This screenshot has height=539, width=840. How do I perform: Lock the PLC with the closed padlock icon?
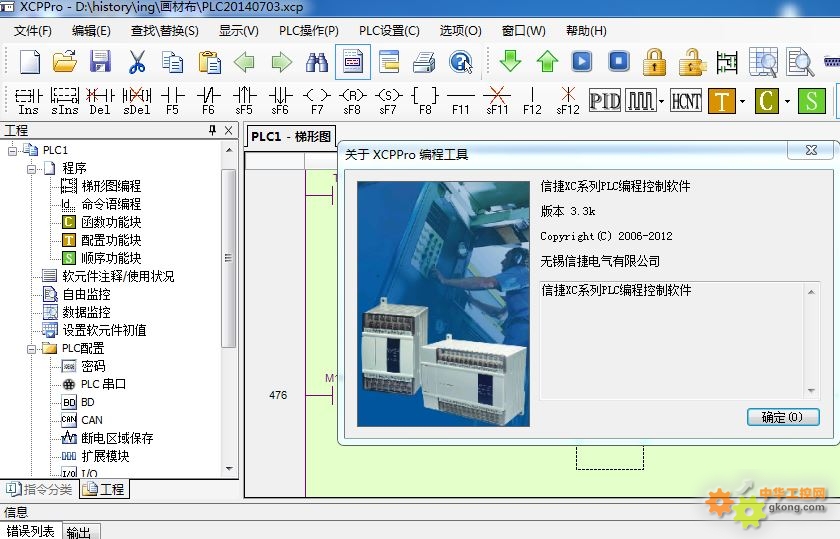(x=655, y=62)
